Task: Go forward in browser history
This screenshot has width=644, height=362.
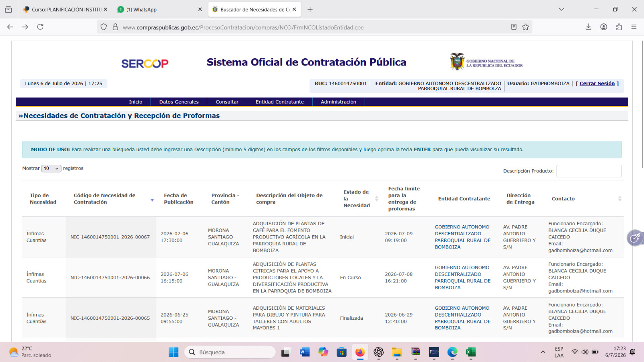Action: 25,27
